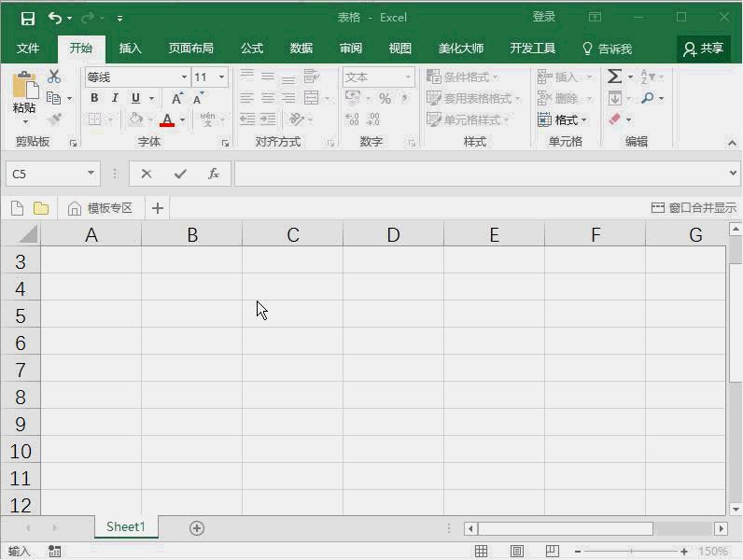The height and width of the screenshot is (560, 743).
Task: Switch to Page Layout view in status bar
Action: (x=516, y=551)
